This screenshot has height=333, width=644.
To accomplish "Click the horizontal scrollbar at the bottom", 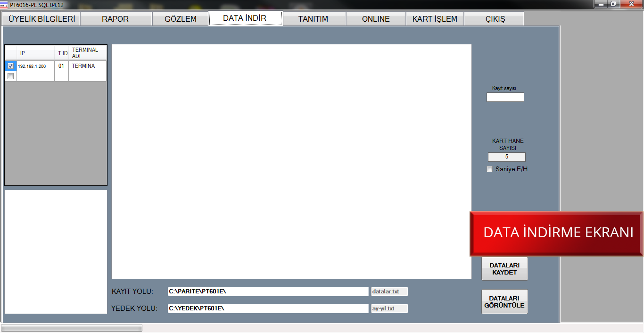I will (x=72, y=328).
